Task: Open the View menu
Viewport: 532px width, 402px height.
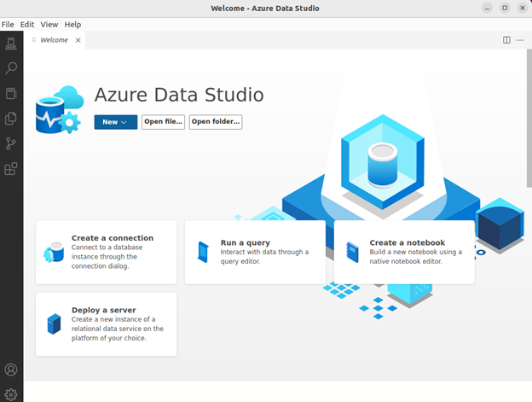Action: point(49,25)
